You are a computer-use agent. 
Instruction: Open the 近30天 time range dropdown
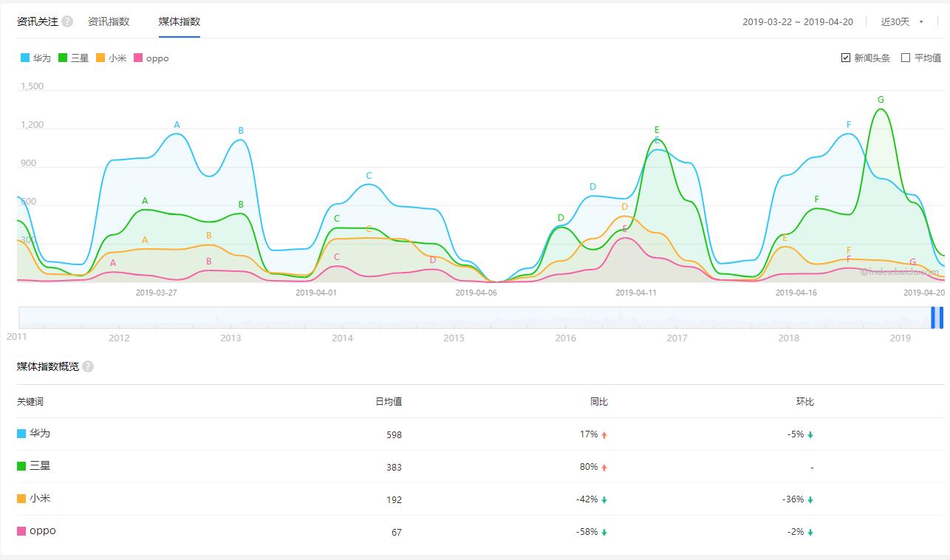(902, 22)
